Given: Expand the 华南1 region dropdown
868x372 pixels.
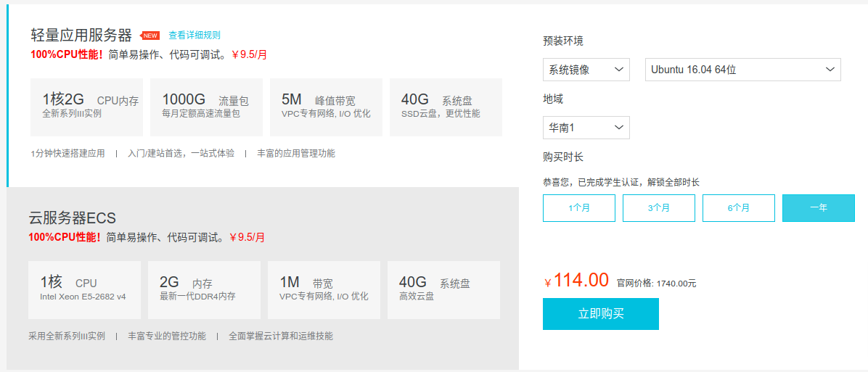Looking at the screenshot, I should (586, 128).
